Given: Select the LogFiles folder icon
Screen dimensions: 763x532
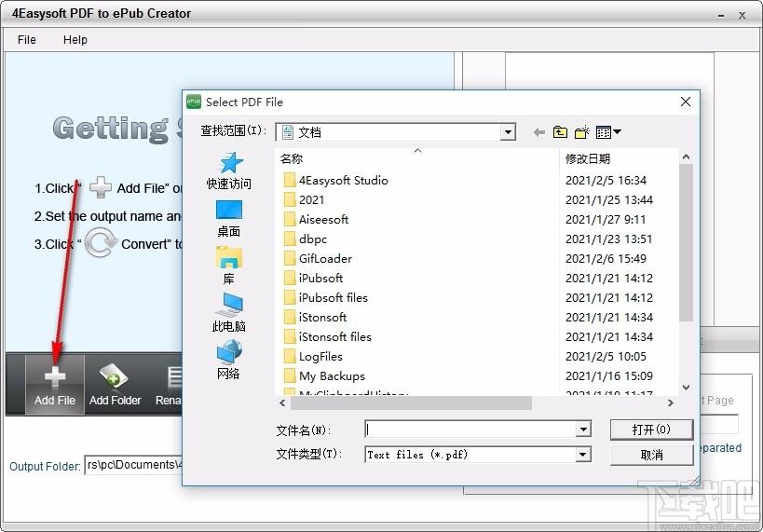Looking at the screenshot, I should coord(290,356).
